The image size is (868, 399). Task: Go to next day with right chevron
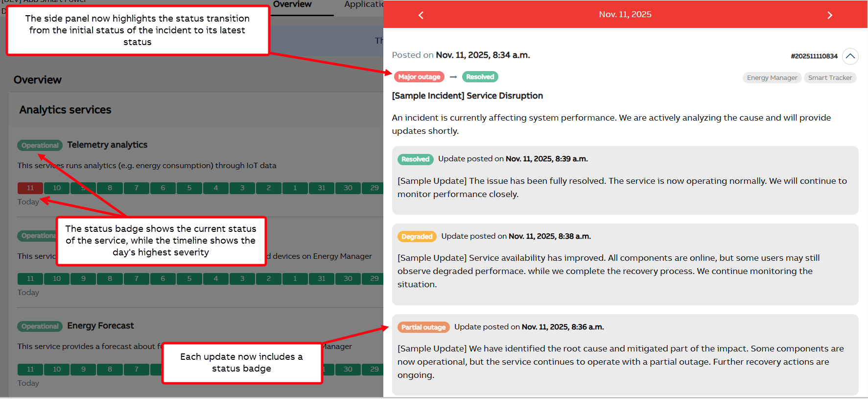829,15
